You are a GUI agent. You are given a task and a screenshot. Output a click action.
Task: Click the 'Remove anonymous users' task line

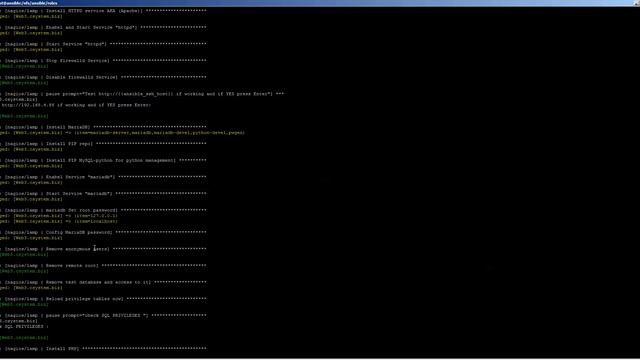tap(103, 249)
